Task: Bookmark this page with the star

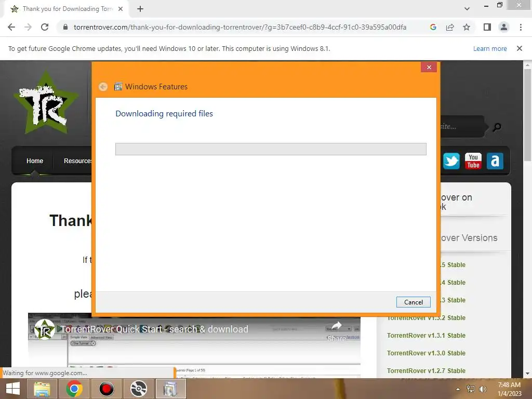Action: [467, 27]
